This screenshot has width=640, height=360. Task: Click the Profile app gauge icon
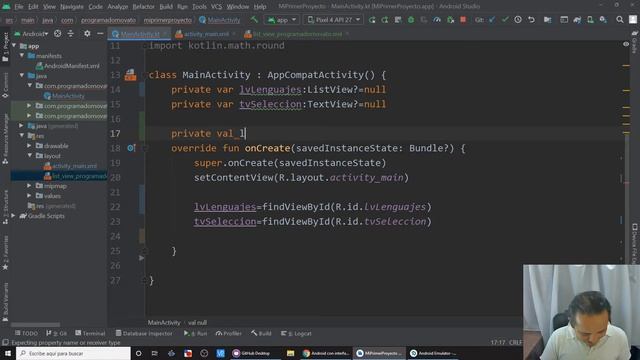(437, 20)
